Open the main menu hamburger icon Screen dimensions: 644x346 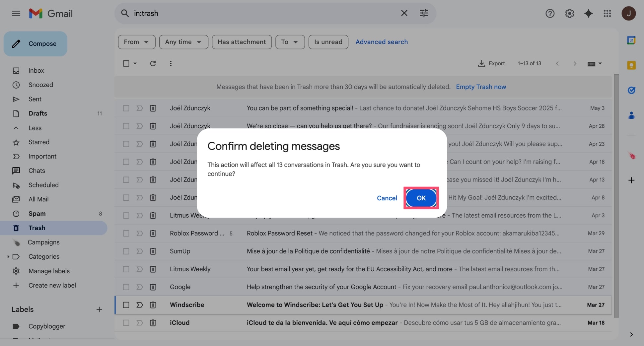pyautogui.click(x=16, y=13)
